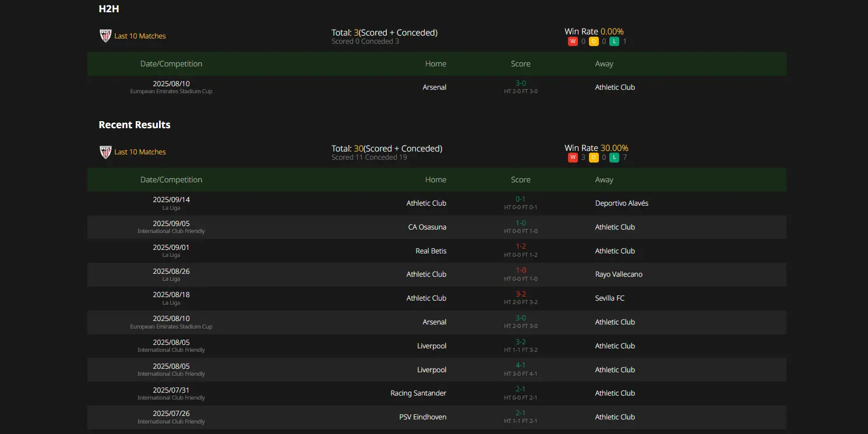Screen dimensions: 868x434
Task: Open Rayo Vallecano team link
Action: 619,274
